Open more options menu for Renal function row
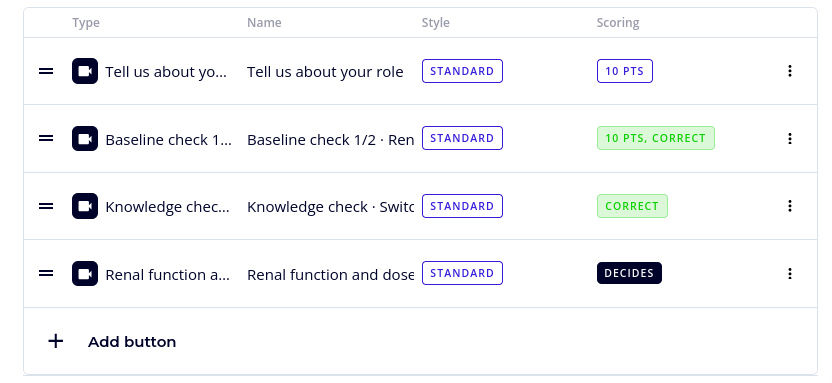 coord(790,273)
